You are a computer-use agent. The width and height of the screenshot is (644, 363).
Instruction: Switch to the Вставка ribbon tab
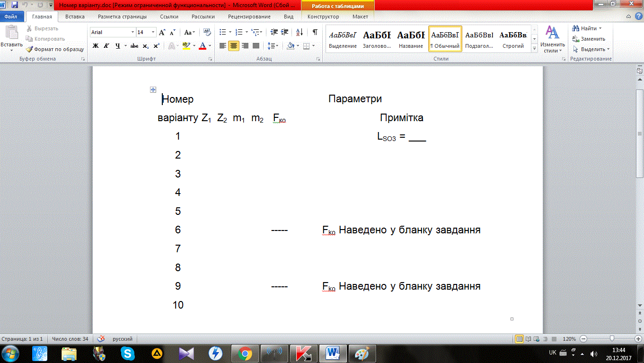75,17
